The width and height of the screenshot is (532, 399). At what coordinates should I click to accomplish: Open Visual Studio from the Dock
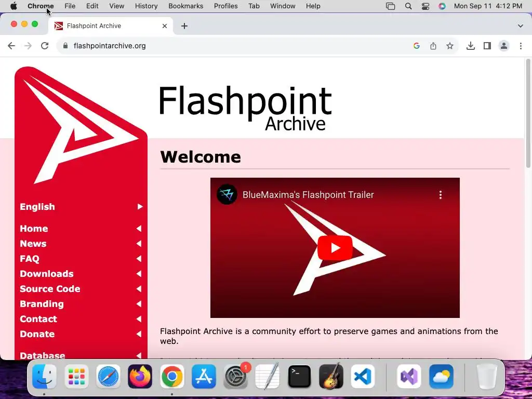(409, 376)
